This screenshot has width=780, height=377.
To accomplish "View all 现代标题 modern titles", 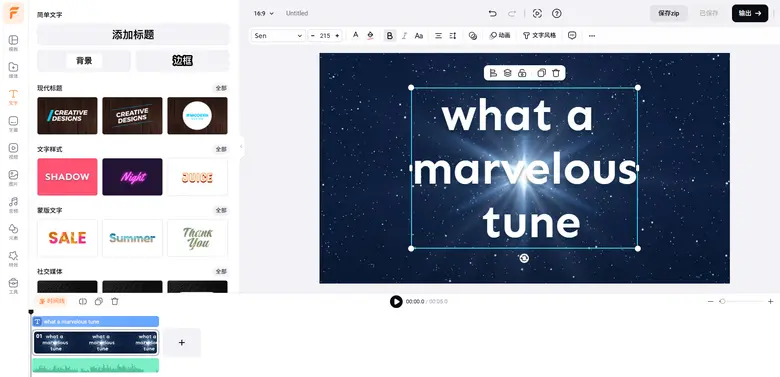I will (x=221, y=88).
